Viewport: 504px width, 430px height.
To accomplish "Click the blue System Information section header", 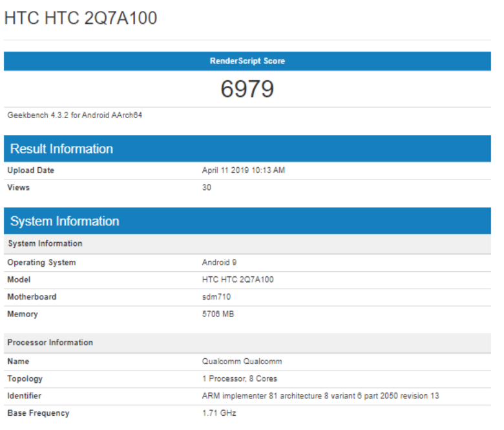I will click(247, 221).
